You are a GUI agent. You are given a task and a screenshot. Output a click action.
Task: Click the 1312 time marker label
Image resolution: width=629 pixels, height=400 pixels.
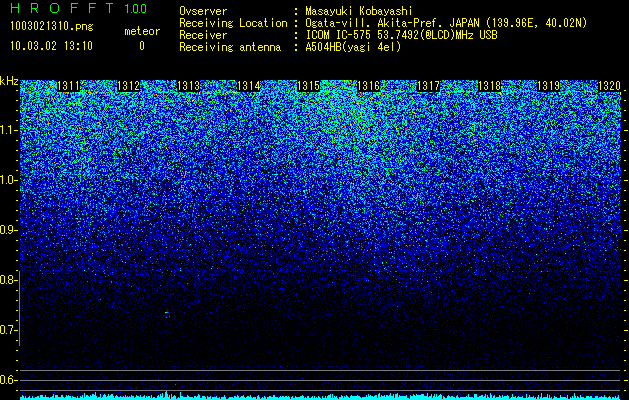pyautogui.click(x=128, y=86)
